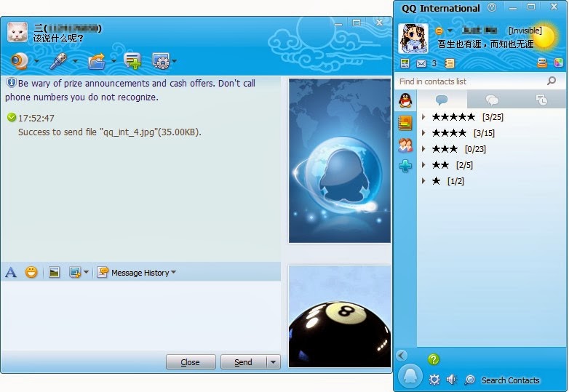Viewport: 569px width, 392px height.
Task: Open the mail envelope icon
Action: (x=421, y=63)
